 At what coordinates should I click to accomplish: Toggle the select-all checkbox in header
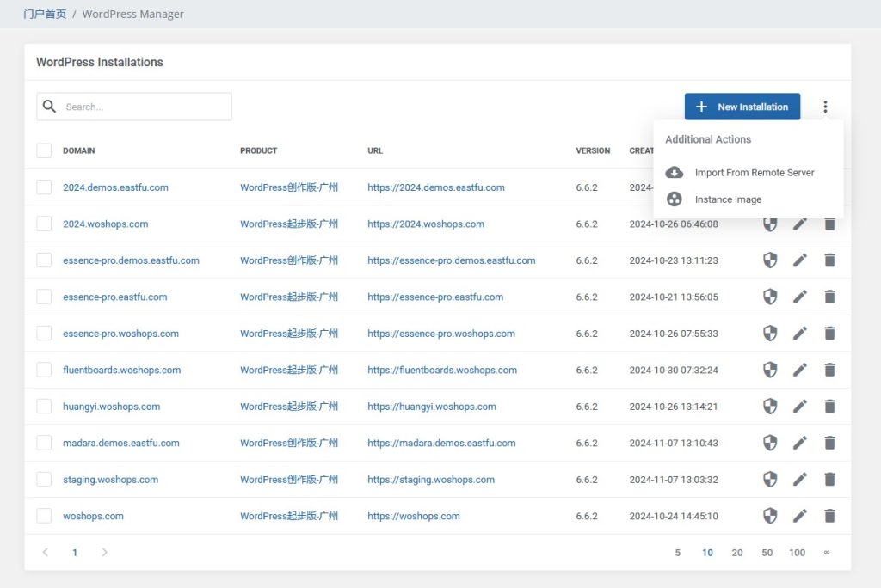pyautogui.click(x=44, y=150)
